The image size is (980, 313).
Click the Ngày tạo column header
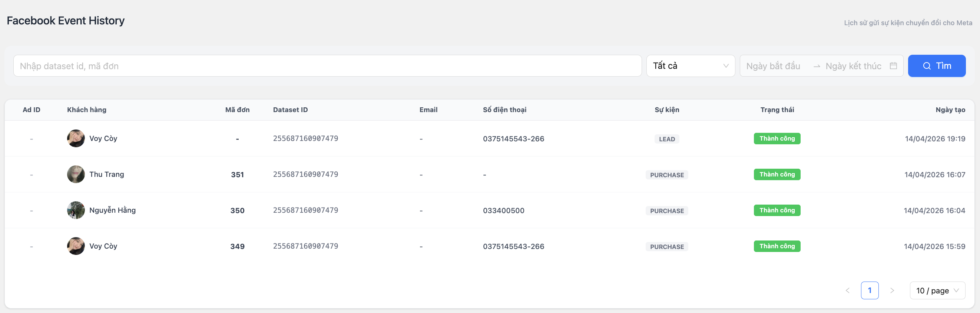[x=950, y=110]
